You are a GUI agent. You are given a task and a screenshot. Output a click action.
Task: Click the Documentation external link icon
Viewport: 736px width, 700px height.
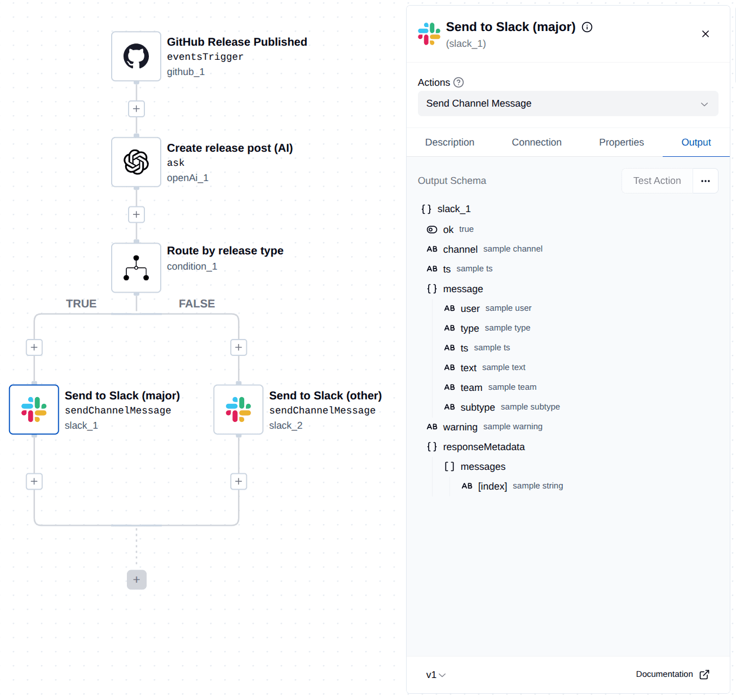point(704,675)
